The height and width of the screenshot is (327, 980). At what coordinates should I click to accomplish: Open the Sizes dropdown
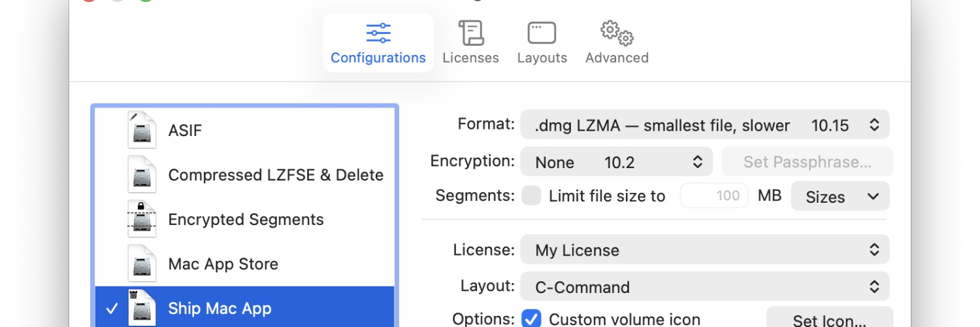840,196
